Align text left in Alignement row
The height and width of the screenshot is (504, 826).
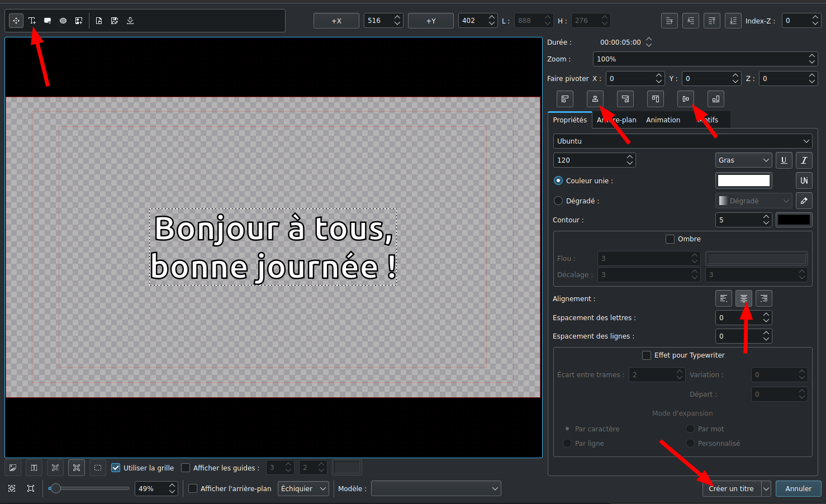click(724, 298)
